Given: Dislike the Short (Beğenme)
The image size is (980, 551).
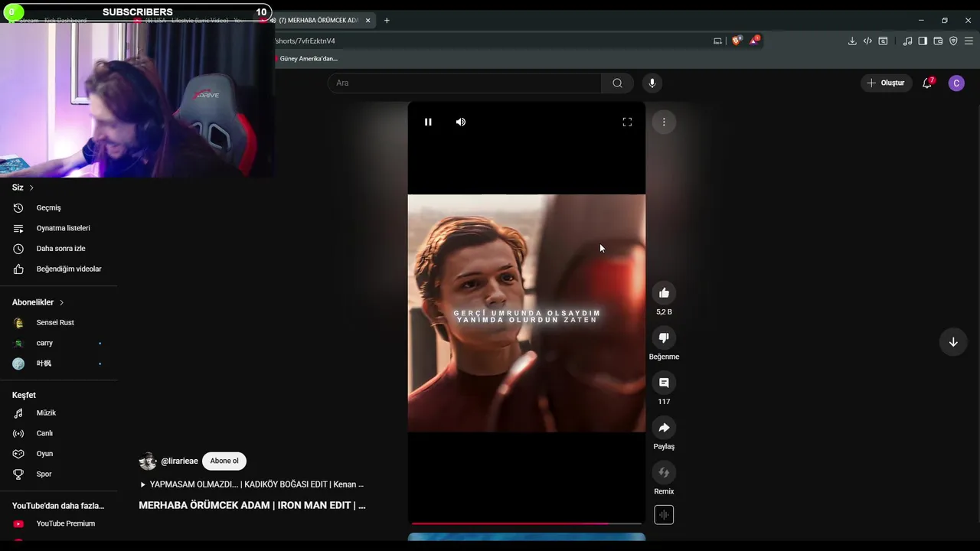Looking at the screenshot, I should coord(664,337).
